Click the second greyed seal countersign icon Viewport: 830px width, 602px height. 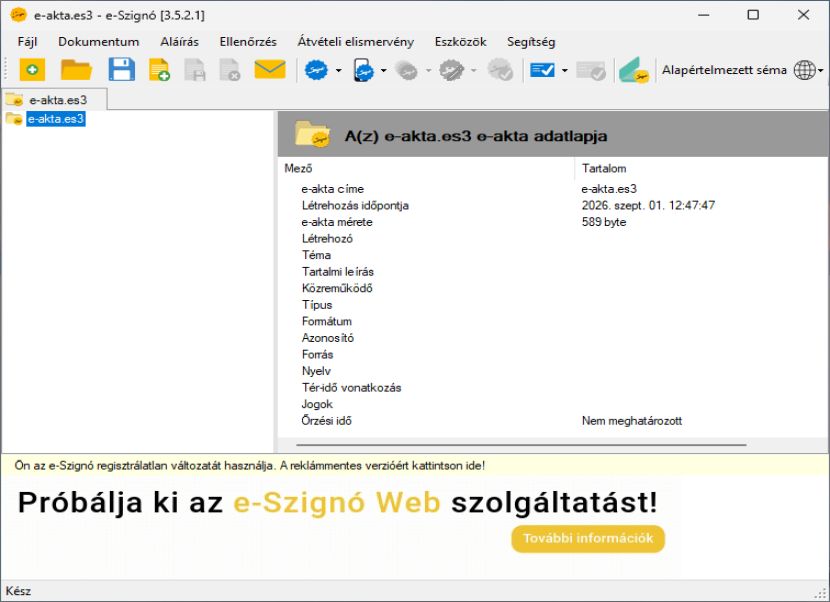coord(452,70)
